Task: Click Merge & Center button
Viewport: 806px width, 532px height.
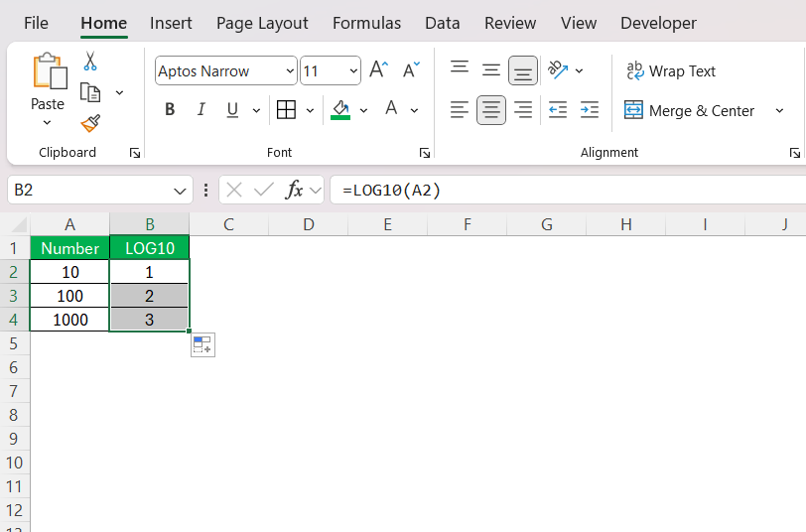Action: coord(689,110)
